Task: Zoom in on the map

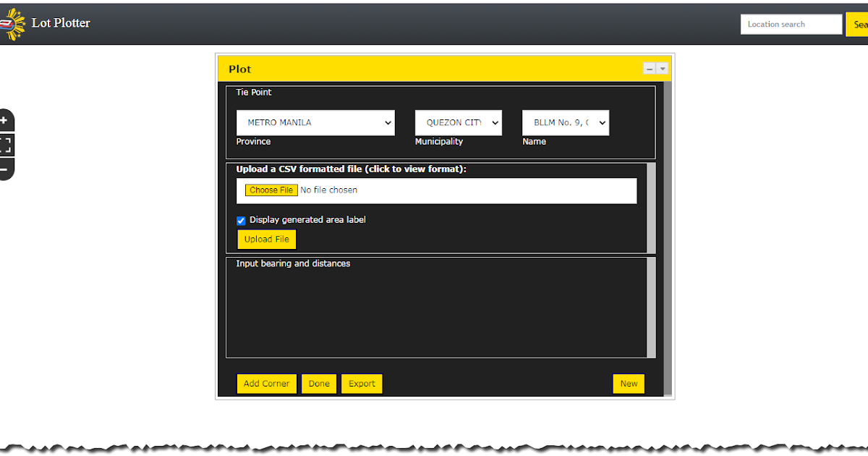Action: click(4, 121)
